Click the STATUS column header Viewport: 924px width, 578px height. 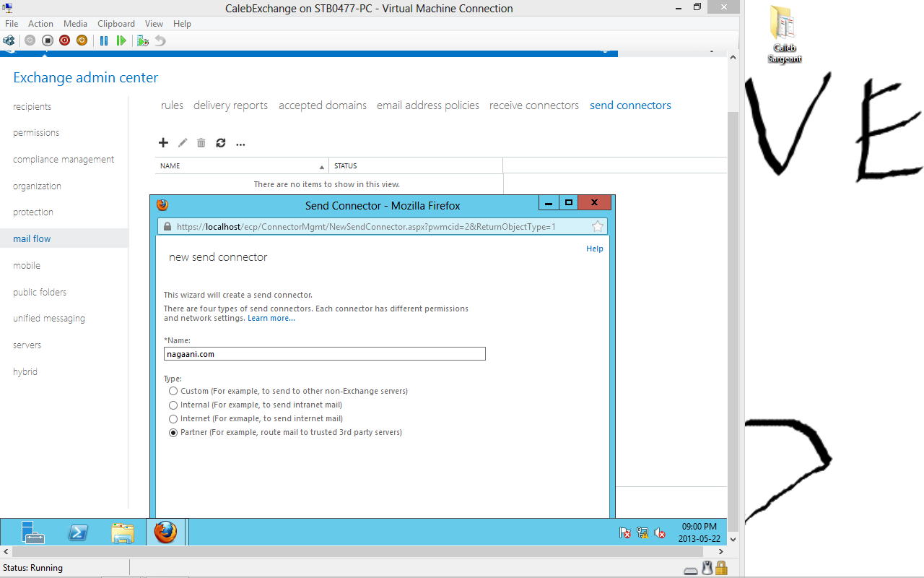tap(416, 165)
